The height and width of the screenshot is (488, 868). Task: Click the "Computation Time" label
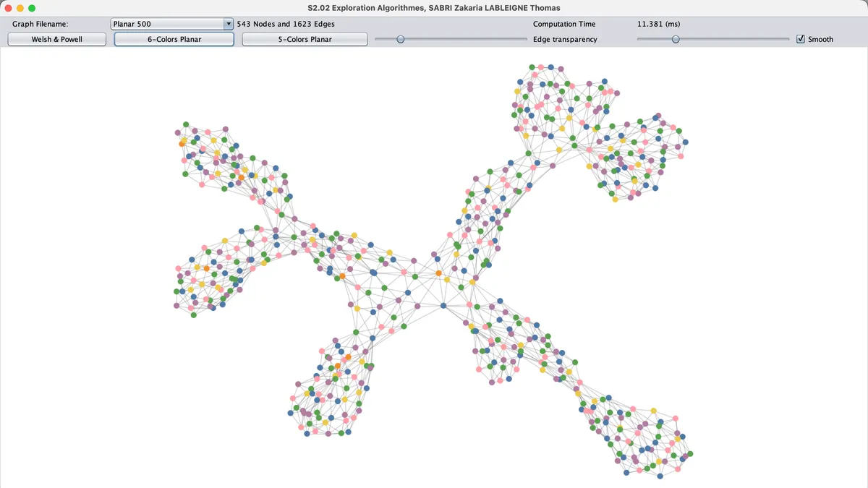coord(564,24)
